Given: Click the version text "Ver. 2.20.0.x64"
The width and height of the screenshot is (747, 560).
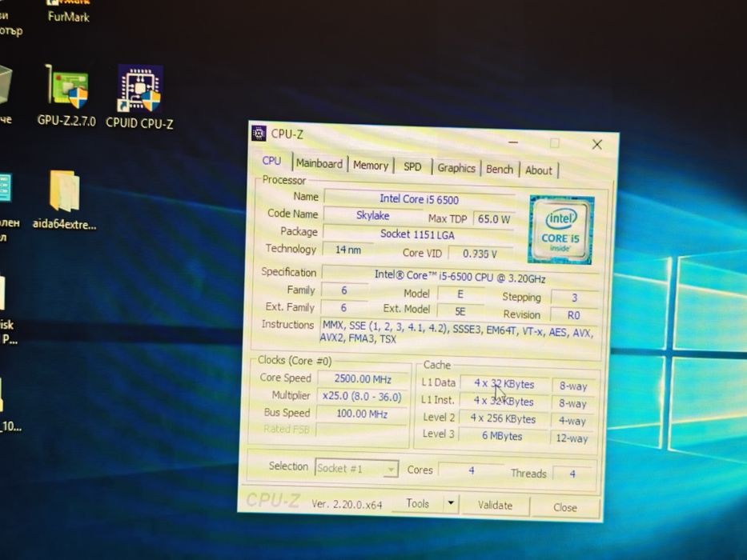Looking at the screenshot, I should click(x=347, y=504).
